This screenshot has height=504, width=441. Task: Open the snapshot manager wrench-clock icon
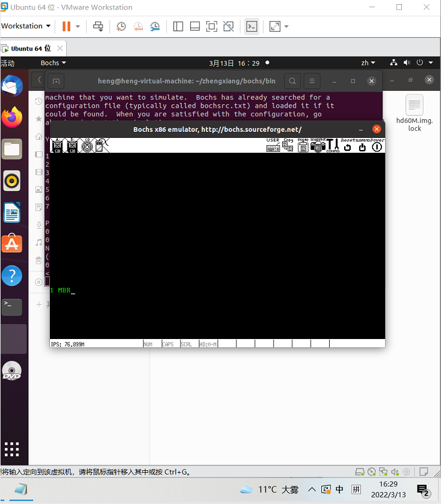155,26
